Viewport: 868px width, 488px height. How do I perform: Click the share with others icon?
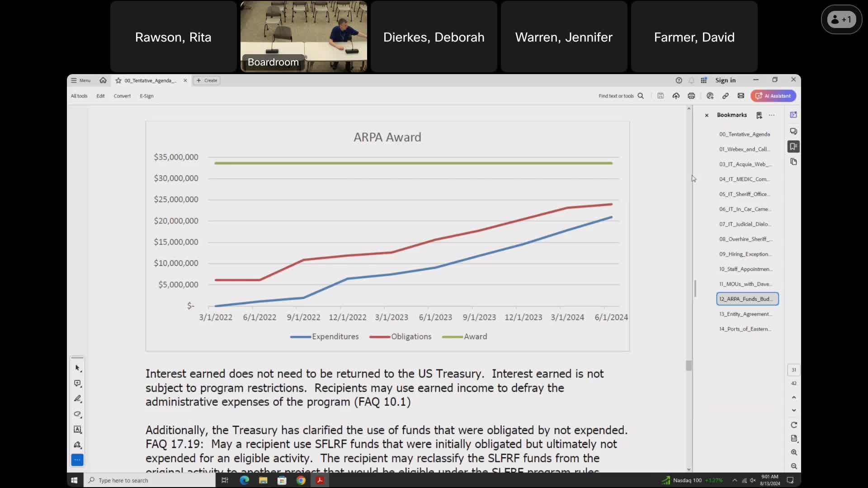coord(710,96)
